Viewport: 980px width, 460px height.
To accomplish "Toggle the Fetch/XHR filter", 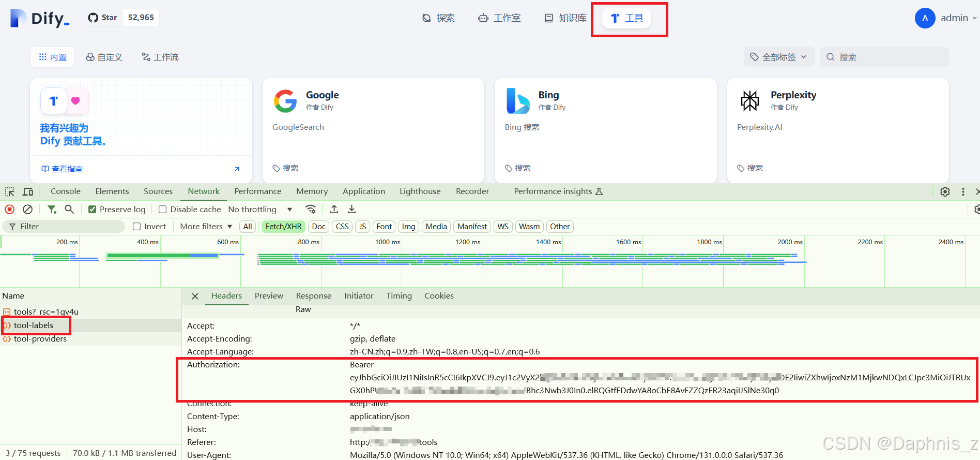I will [283, 227].
